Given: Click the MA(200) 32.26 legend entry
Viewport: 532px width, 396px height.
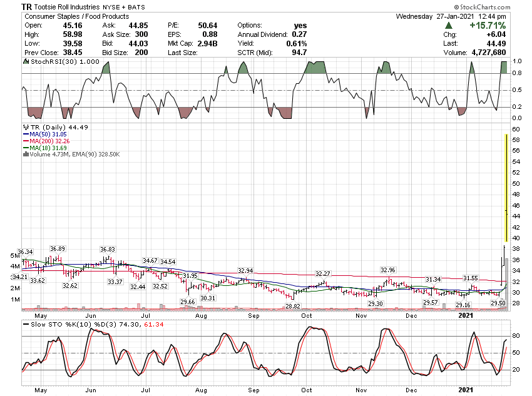Looking at the screenshot, I should pos(49,141).
